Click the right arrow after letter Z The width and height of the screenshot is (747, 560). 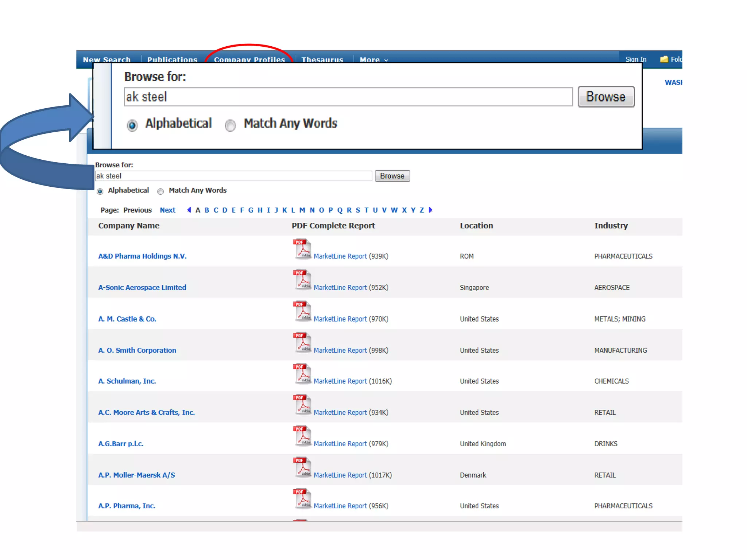click(x=430, y=210)
